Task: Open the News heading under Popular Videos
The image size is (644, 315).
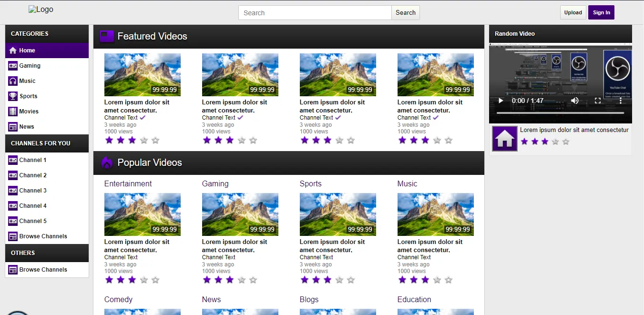Action: pos(211,299)
